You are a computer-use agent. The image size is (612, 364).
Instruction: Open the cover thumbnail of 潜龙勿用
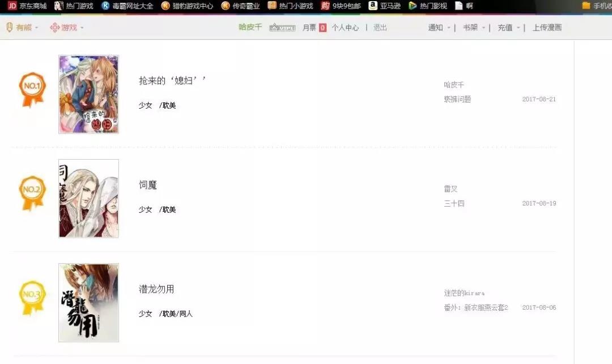pos(88,303)
